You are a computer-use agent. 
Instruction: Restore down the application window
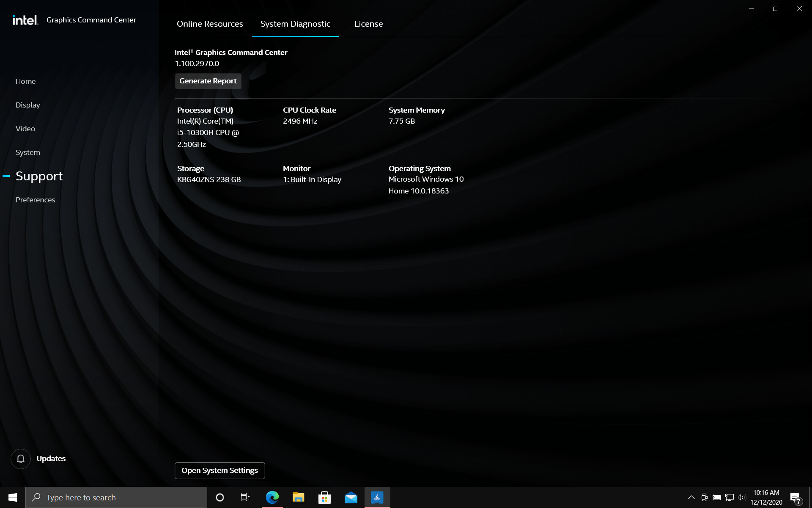coord(776,8)
